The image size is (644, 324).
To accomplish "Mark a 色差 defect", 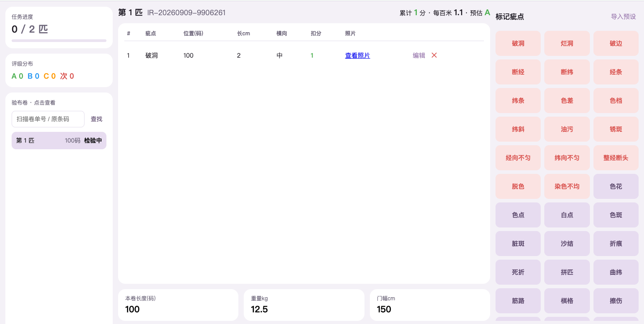I will click(x=567, y=101).
